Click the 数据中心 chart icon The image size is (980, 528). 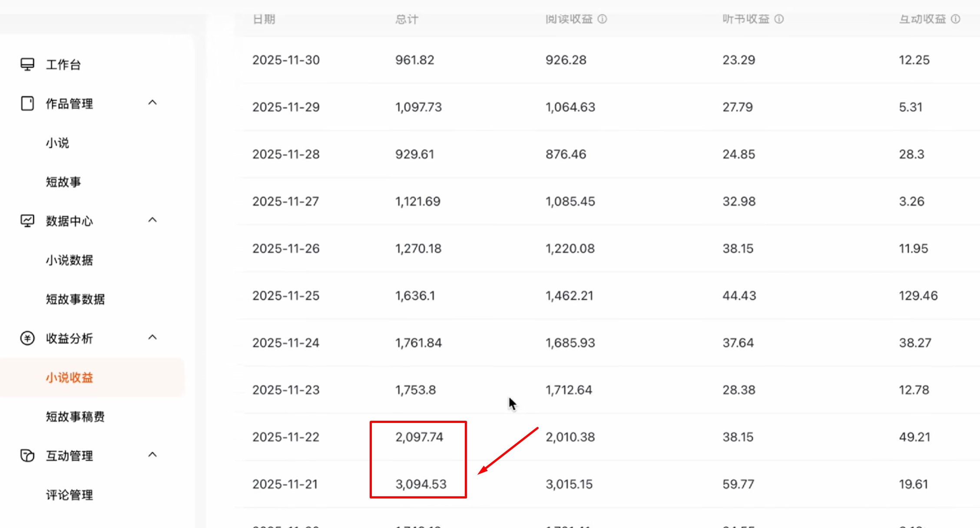pyautogui.click(x=27, y=221)
